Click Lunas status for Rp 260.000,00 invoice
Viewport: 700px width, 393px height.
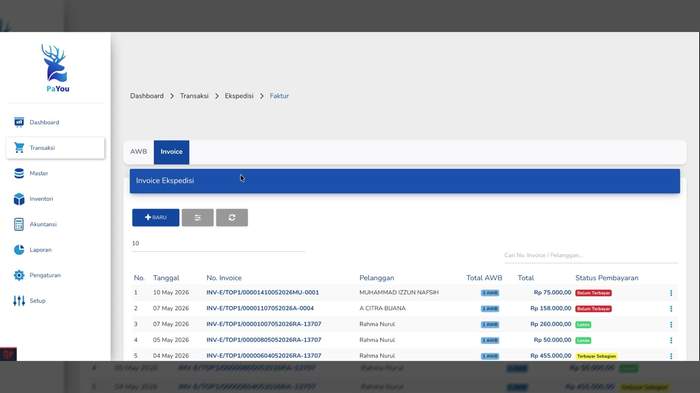pyautogui.click(x=583, y=325)
